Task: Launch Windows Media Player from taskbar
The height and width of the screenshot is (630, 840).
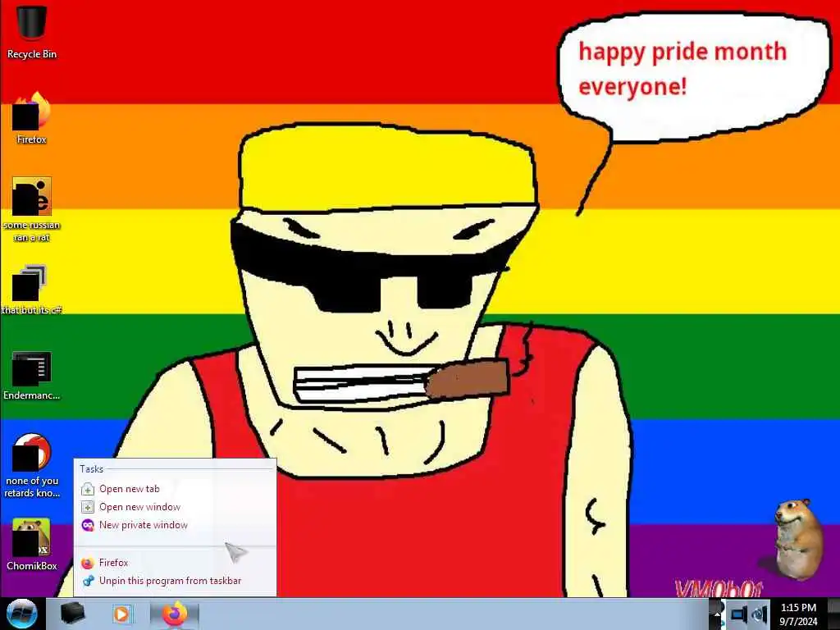Action: tap(122, 614)
